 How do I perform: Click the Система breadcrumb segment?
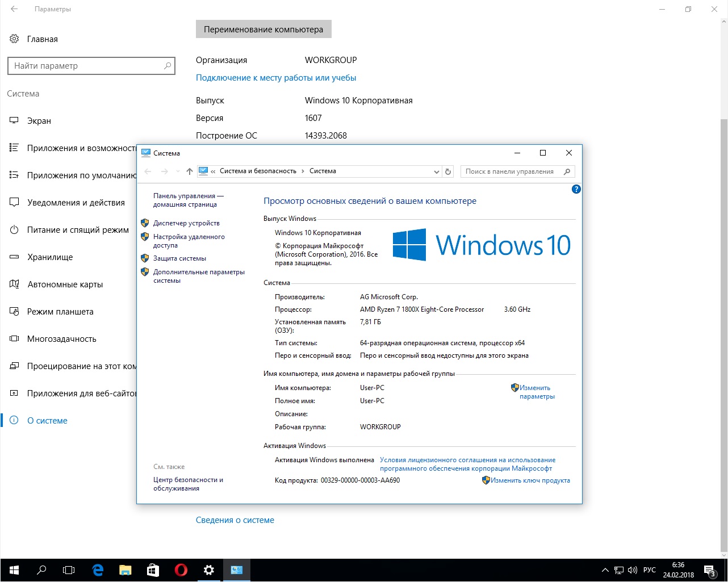pyautogui.click(x=323, y=171)
